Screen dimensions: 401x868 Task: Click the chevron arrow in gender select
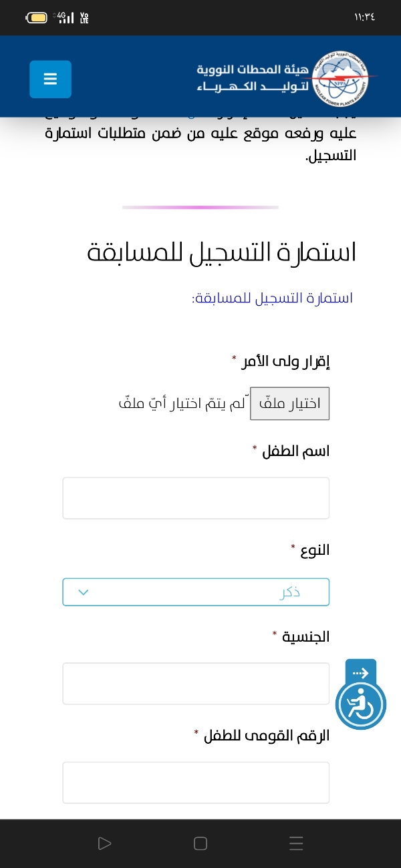coord(84,592)
